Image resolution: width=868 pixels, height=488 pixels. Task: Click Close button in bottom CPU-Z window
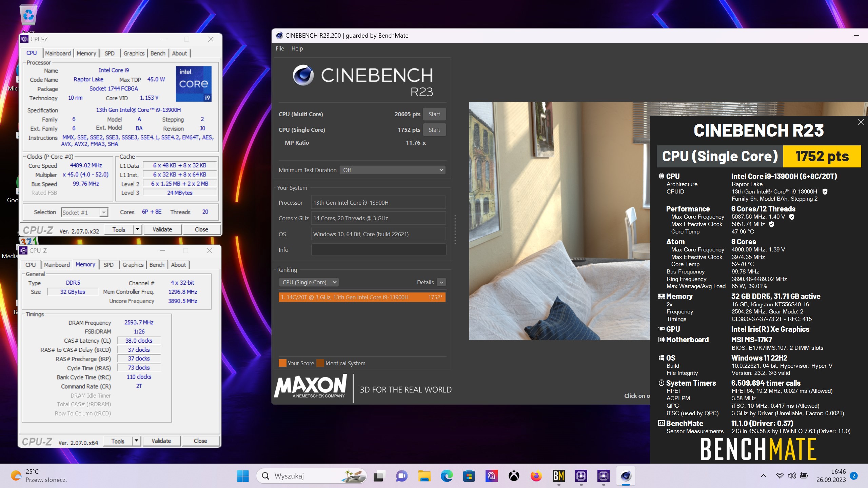click(200, 441)
